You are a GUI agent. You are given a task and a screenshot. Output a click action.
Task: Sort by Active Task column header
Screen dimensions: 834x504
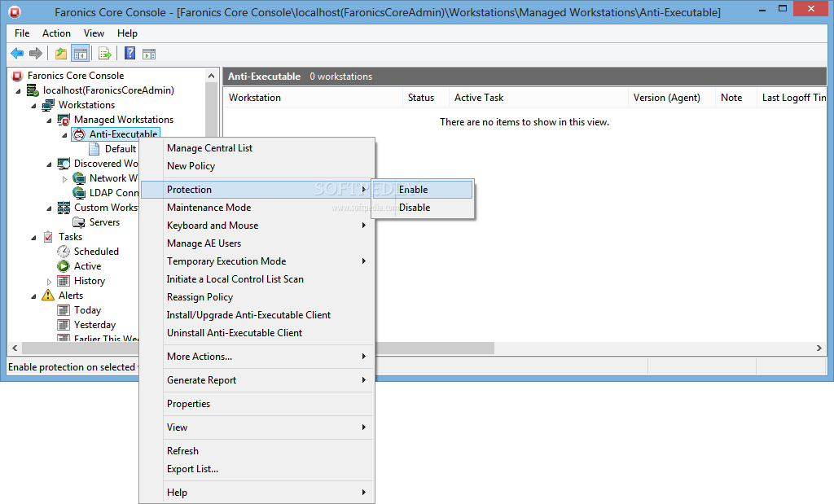pos(538,98)
